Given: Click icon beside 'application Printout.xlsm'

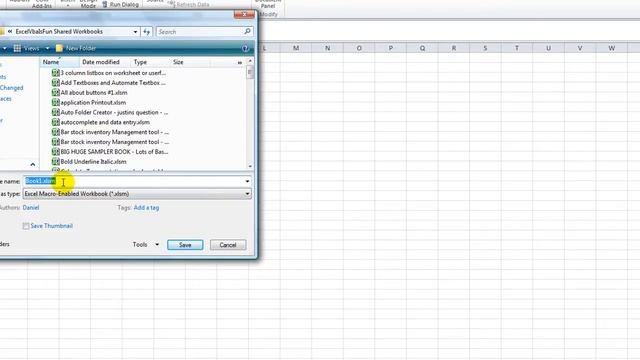Looking at the screenshot, I should [x=56, y=102].
